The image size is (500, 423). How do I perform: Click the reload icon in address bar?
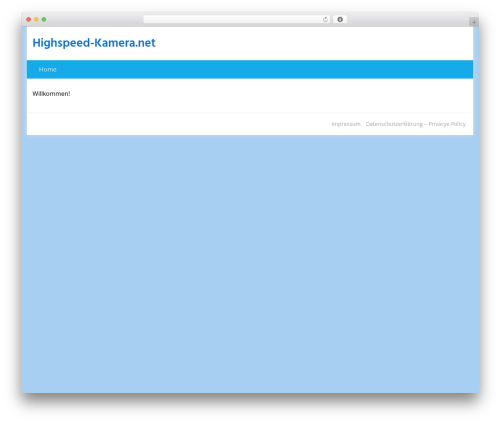325,19
